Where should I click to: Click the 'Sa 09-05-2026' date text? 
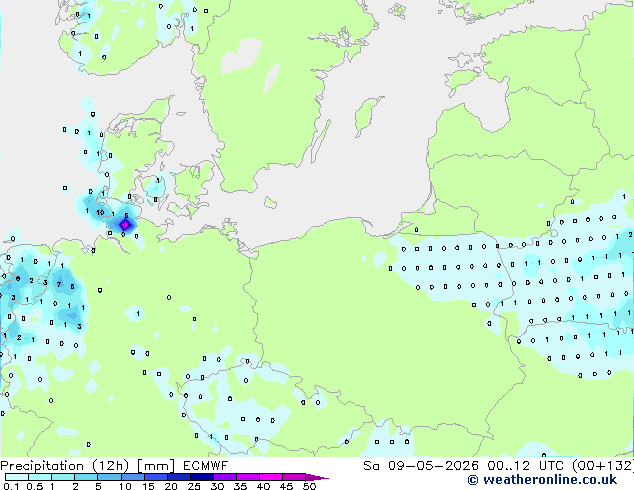421,466
